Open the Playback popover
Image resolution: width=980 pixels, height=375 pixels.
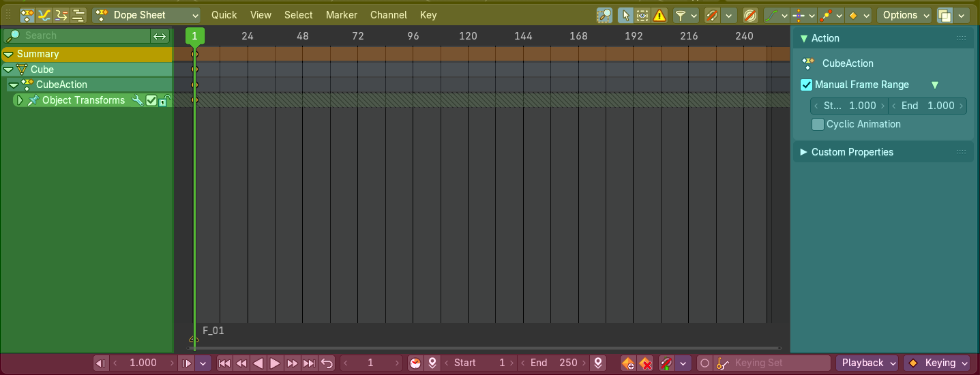(x=867, y=363)
